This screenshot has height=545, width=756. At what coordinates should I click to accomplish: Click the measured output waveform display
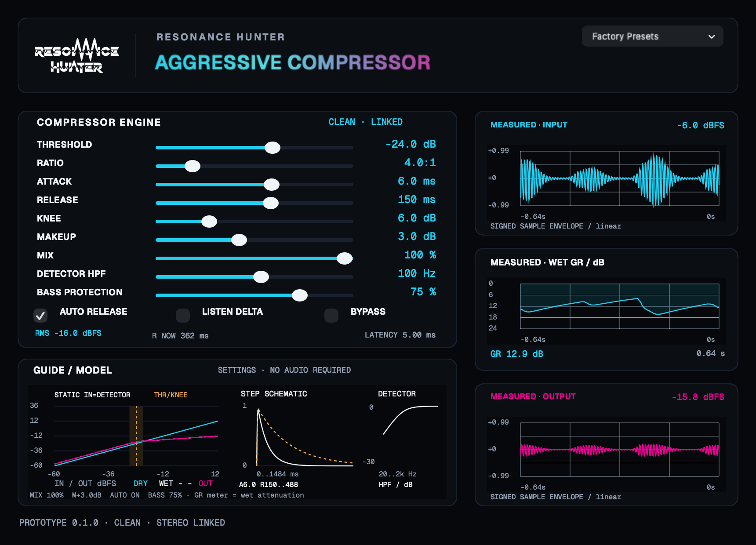620,450
